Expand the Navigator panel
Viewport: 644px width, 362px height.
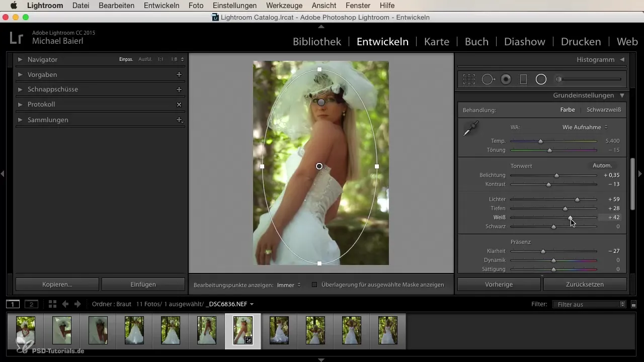click(x=20, y=59)
